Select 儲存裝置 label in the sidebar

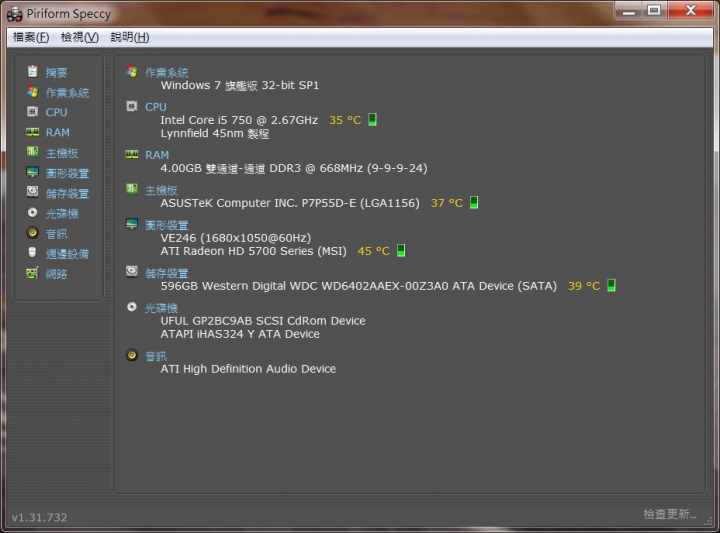click(67, 193)
